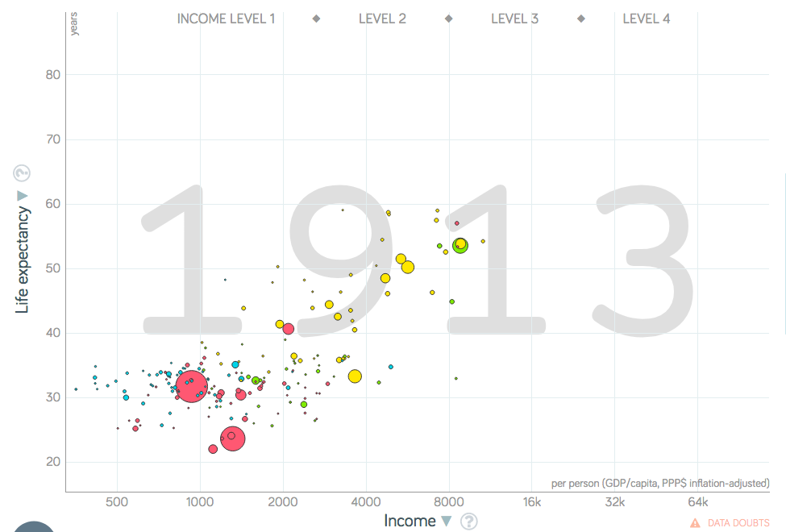Click the help icon next to Income
786x532 pixels.
[x=468, y=522]
